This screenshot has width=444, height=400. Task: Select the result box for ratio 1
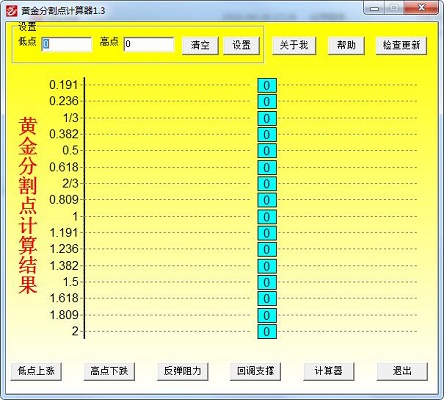(x=267, y=217)
